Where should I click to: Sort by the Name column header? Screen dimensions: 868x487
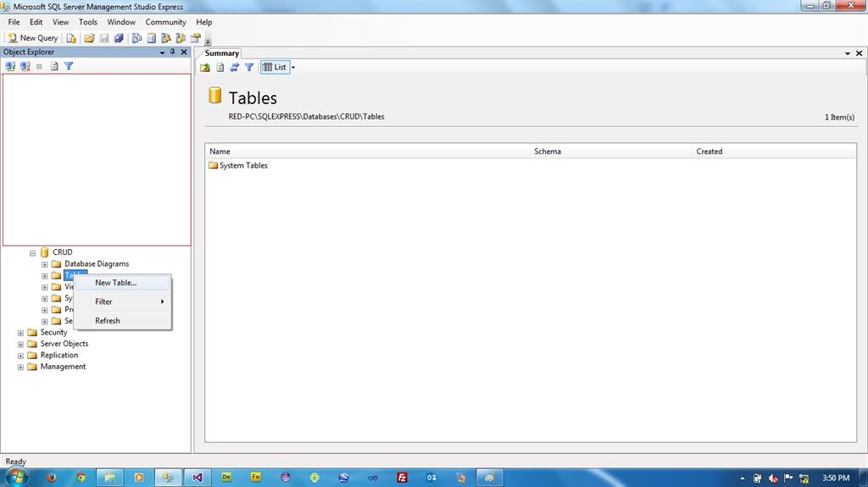368,152
